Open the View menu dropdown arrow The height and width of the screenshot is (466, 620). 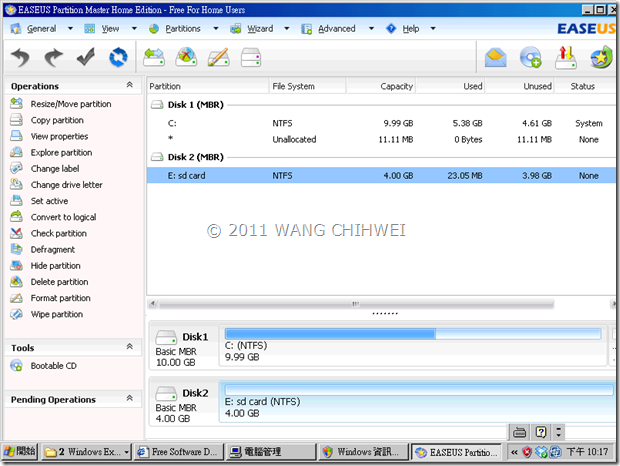click(134, 28)
